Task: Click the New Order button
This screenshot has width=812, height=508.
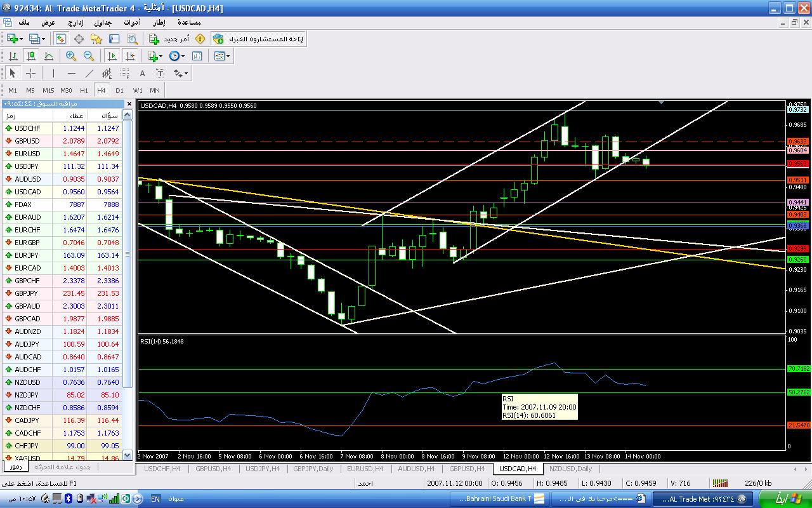Action: point(169,39)
